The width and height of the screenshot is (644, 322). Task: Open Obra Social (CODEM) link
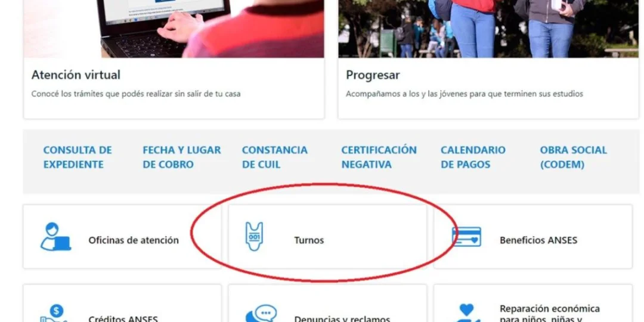[x=574, y=157]
